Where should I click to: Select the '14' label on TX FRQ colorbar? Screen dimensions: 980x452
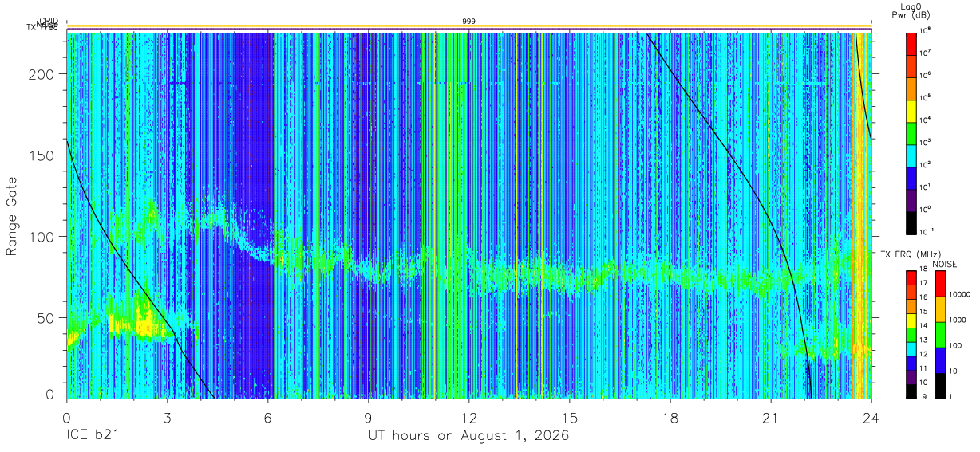(924, 326)
